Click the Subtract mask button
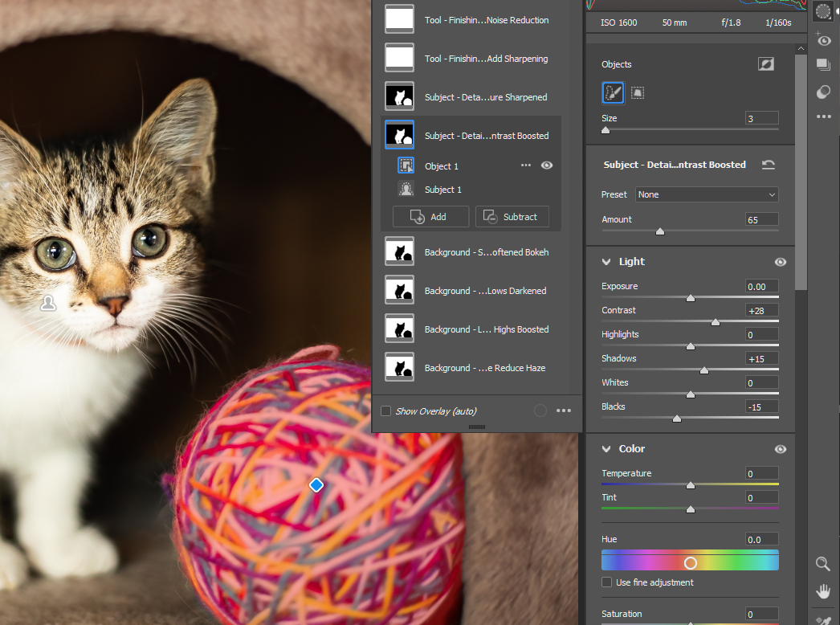Image resolution: width=840 pixels, height=625 pixels. tap(512, 217)
